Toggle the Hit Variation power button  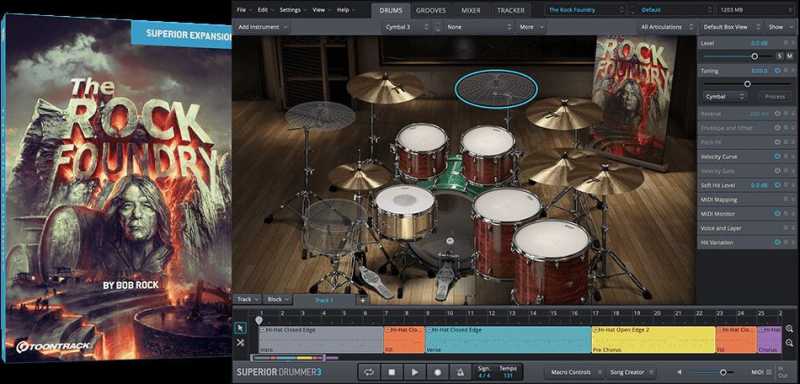(x=778, y=242)
